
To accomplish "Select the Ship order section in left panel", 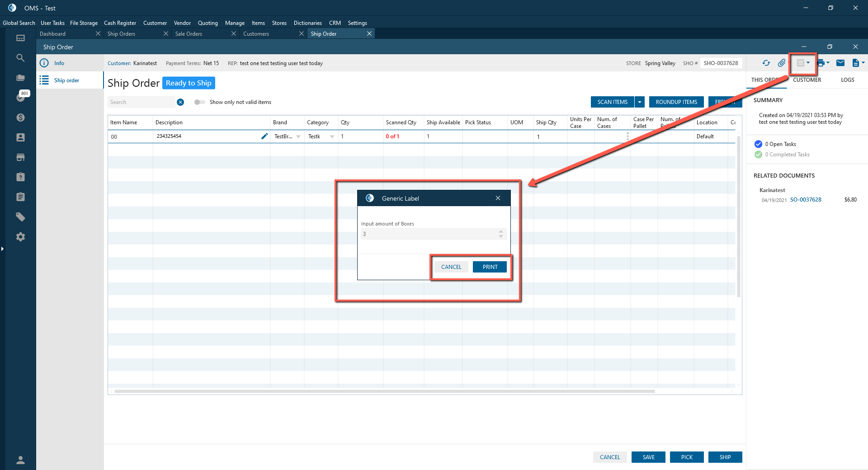I will pyautogui.click(x=70, y=80).
